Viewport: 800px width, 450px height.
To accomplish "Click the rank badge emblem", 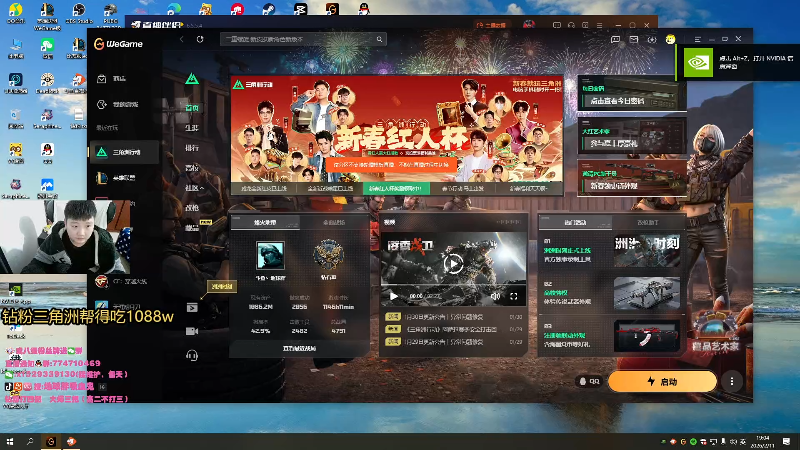I will click(328, 255).
